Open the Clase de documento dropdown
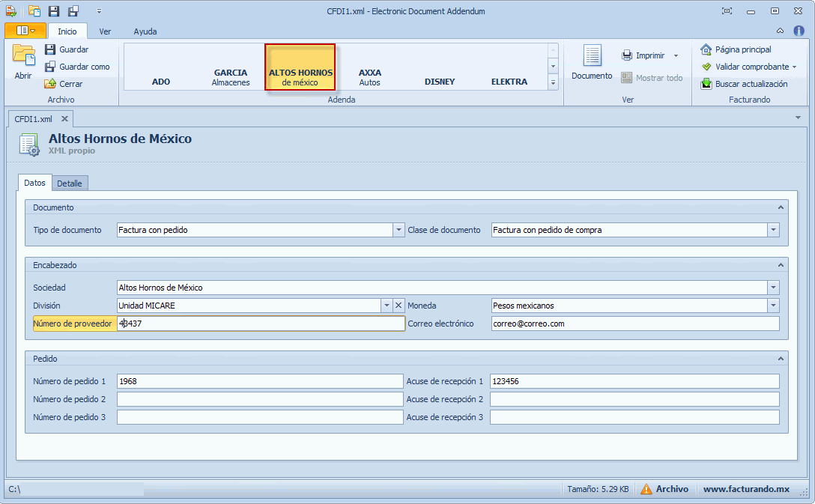This screenshot has height=504, width=815. pyautogui.click(x=773, y=230)
